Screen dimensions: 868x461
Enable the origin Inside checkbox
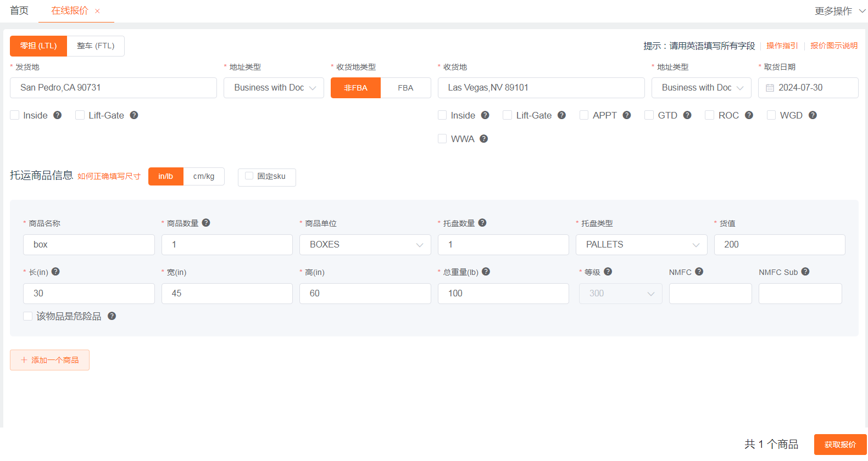(15, 115)
